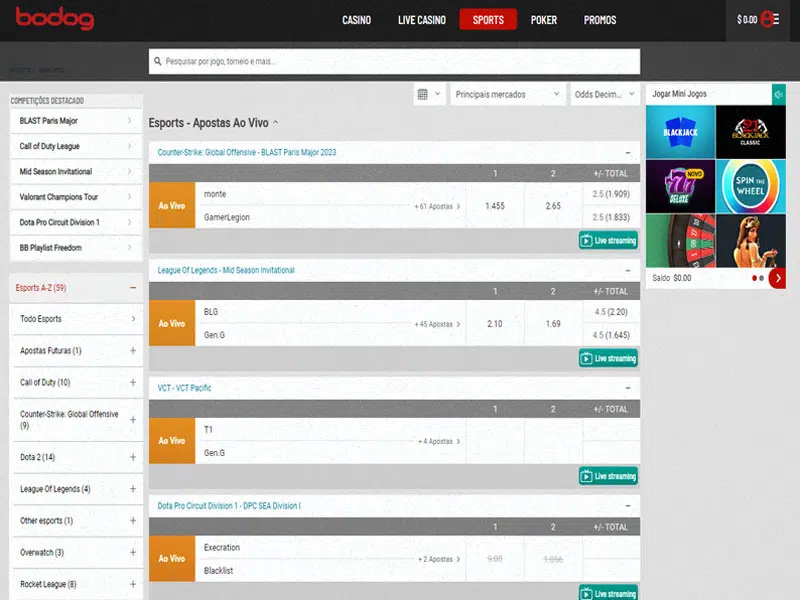The width and height of the screenshot is (800, 600).
Task: Bet on monte at odds 1.455
Action: click(494, 206)
